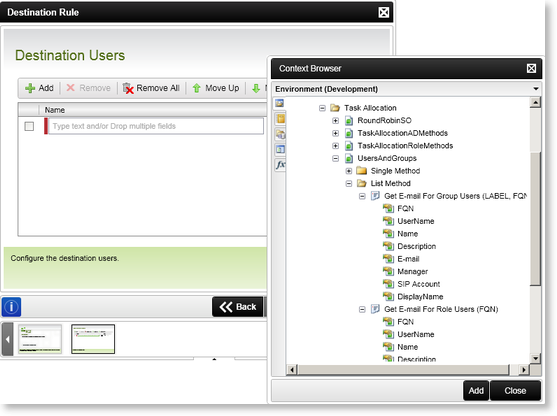Collapse the Task Allocation folder
Image resolution: width=557 pixels, height=416 pixels.
(x=322, y=108)
